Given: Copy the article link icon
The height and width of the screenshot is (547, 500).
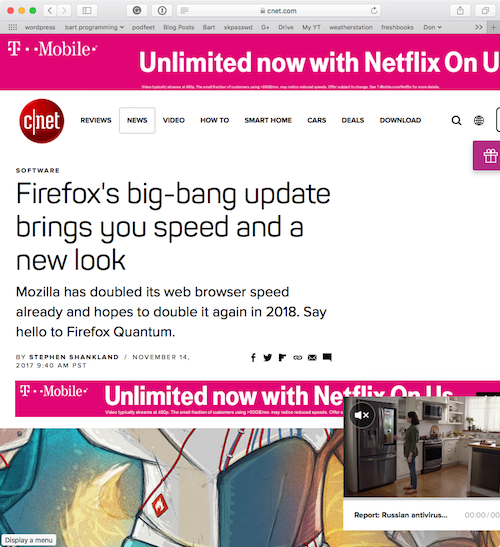Looking at the screenshot, I should point(298,357).
